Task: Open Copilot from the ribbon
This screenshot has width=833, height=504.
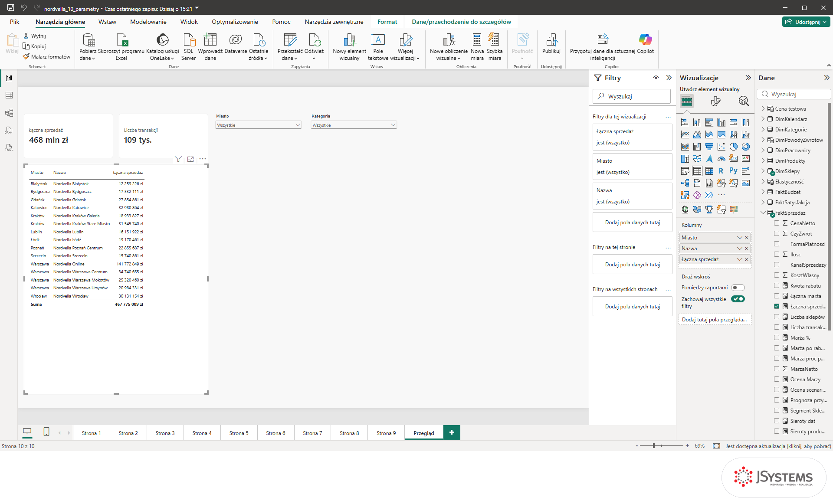Action: tap(645, 43)
